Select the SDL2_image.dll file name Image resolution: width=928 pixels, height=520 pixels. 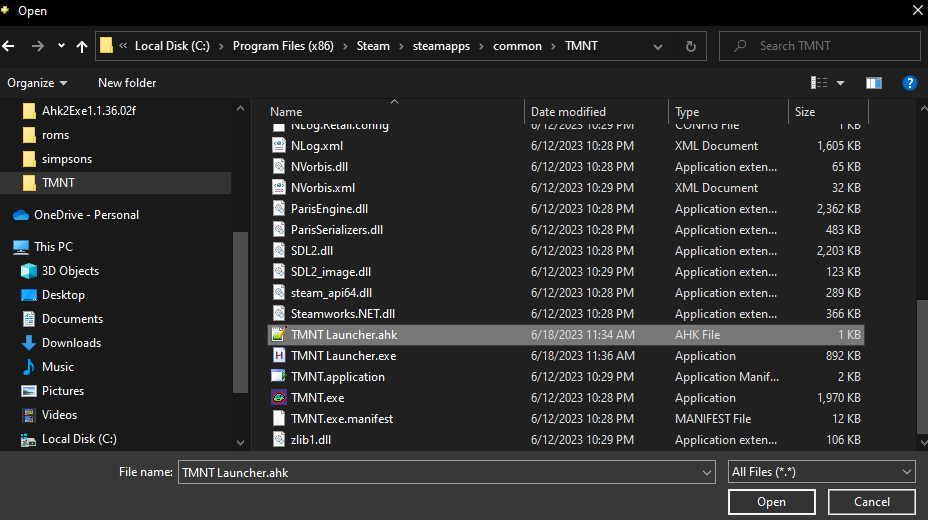331,272
